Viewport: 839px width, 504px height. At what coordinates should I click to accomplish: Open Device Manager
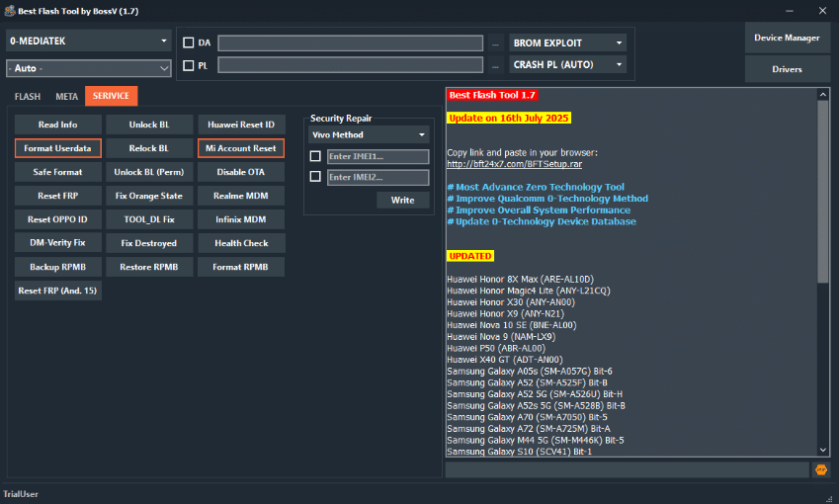[x=787, y=38]
